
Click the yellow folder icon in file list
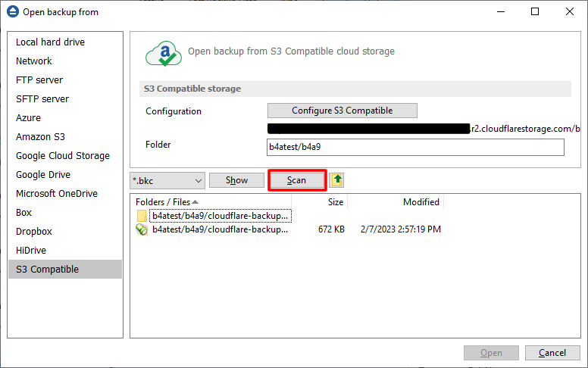[142, 216]
